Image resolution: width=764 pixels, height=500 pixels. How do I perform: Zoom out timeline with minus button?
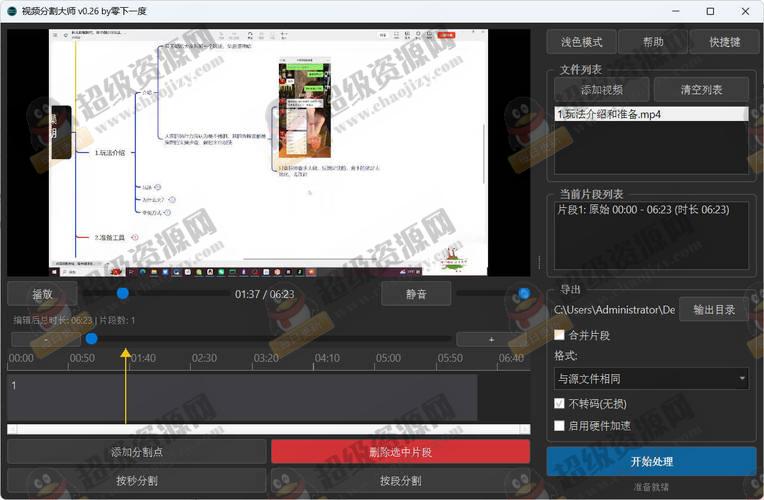pyautogui.click(x=46, y=339)
